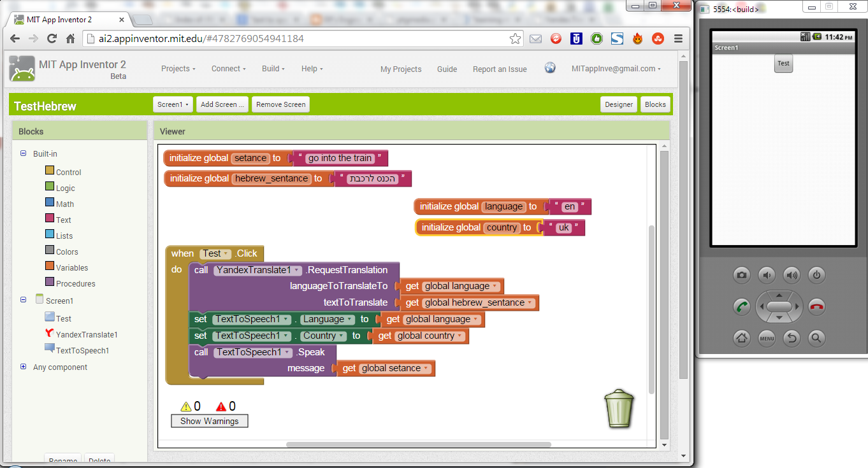Click the Show Warnings button
The height and width of the screenshot is (468, 868).
click(x=210, y=421)
